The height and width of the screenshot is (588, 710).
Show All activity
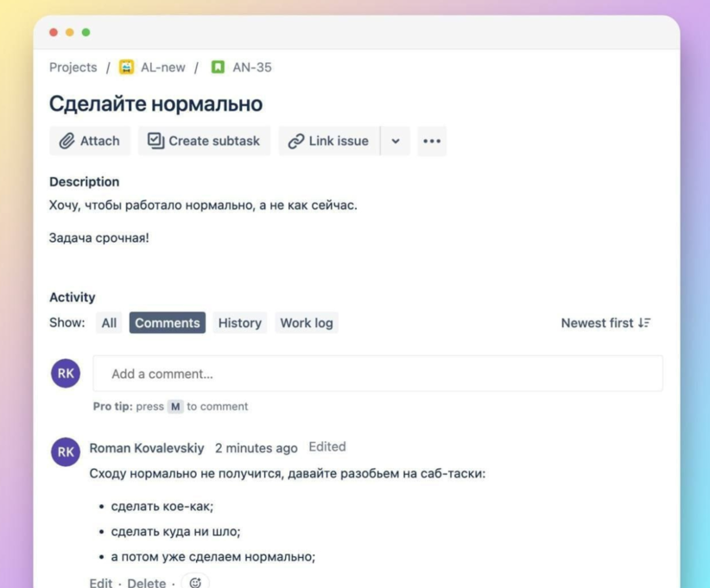coord(109,323)
